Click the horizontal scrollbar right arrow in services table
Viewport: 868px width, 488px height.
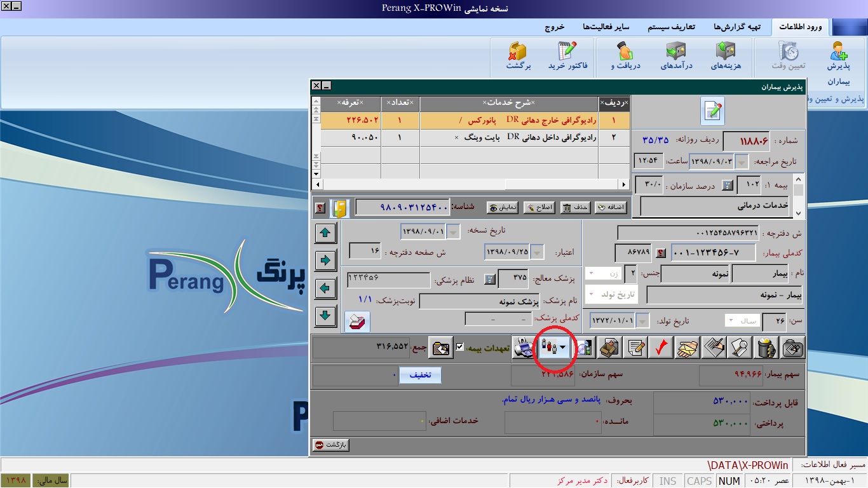click(624, 184)
